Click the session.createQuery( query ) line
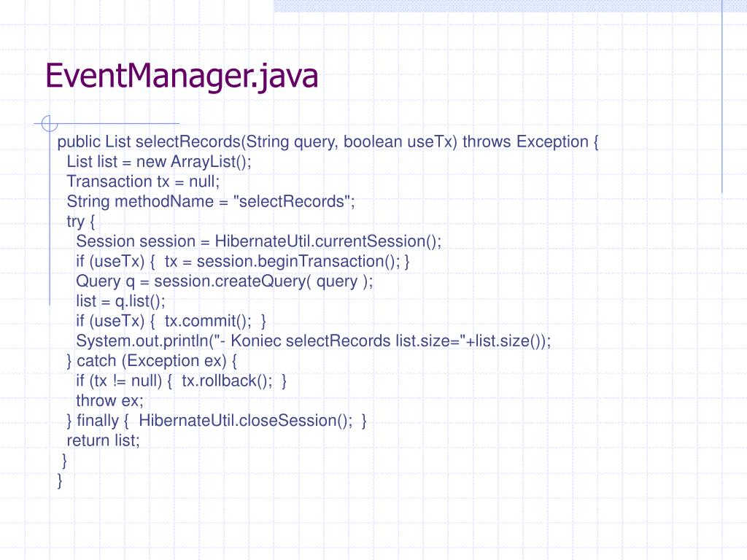This screenshot has width=747, height=560. pos(225,281)
